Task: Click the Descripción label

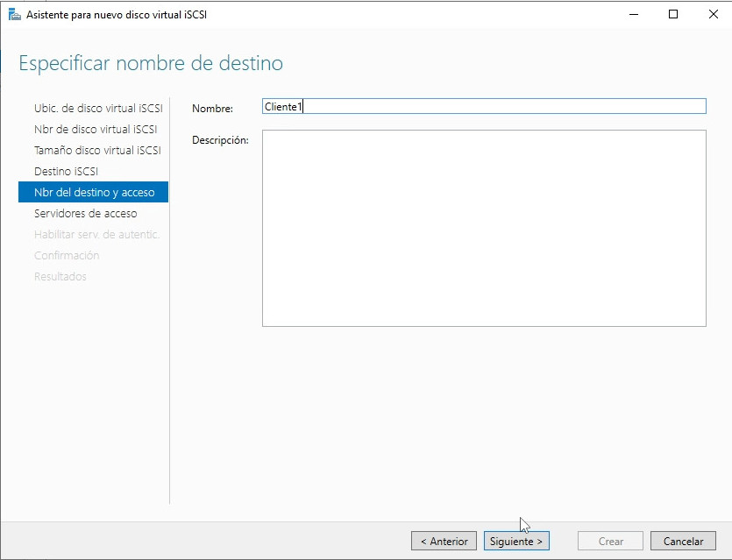Action: click(220, 140)
